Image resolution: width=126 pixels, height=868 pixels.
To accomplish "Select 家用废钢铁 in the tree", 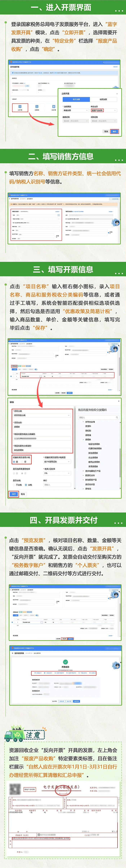I will tap(93, 466).
